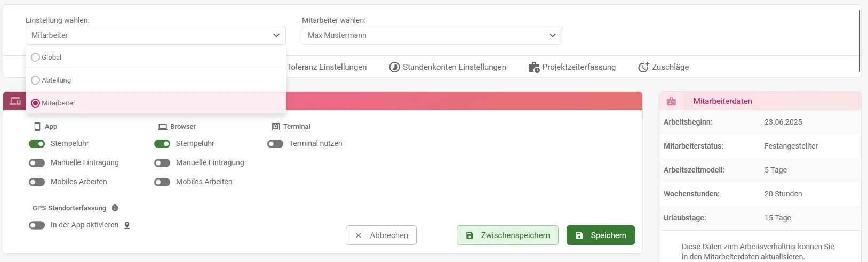Click the location pin icon beside app activation
This screenshot has width=868, height=262.
(x=127, y=225)
